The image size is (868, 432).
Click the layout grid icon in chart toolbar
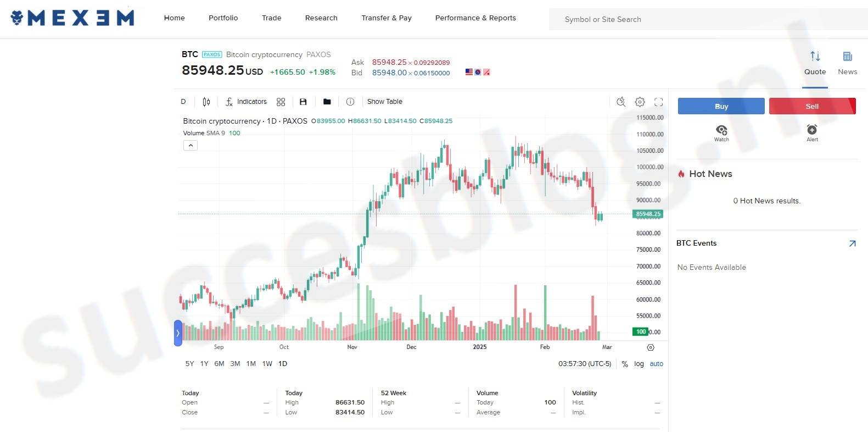(x=281, y=102)
